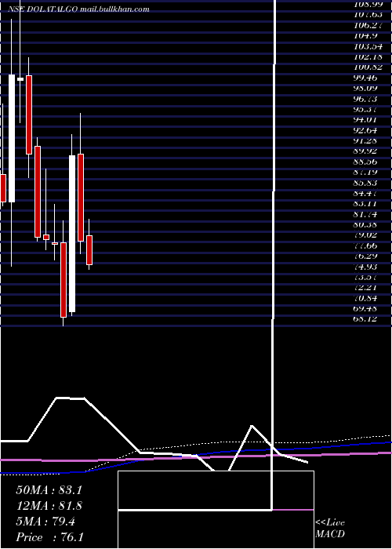The image size is (392, 549).
Task: Click the 94.01 price level label
Action: coord(365,120)
